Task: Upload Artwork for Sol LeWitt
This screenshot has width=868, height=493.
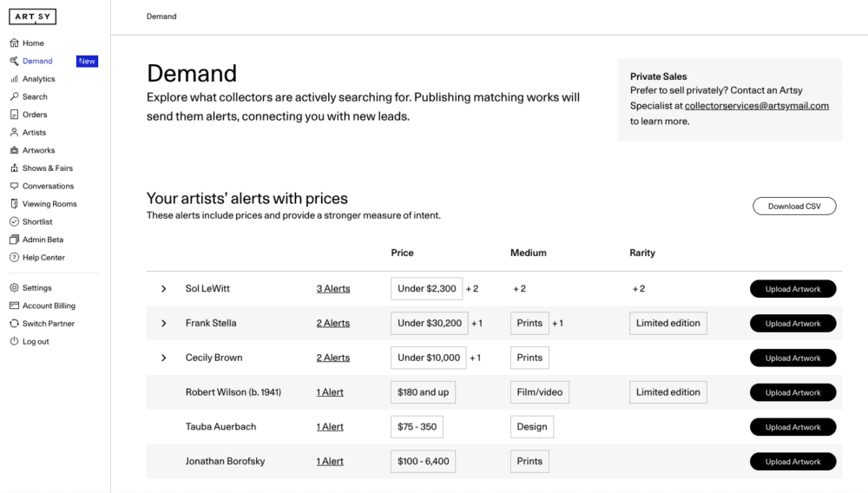Action: coord(792,289)
